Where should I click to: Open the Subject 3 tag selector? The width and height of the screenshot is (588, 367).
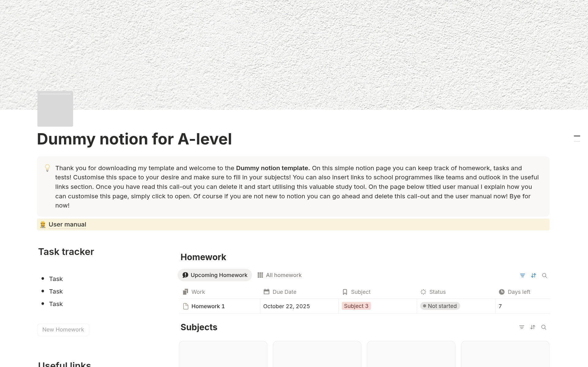[x=356, y=306]
